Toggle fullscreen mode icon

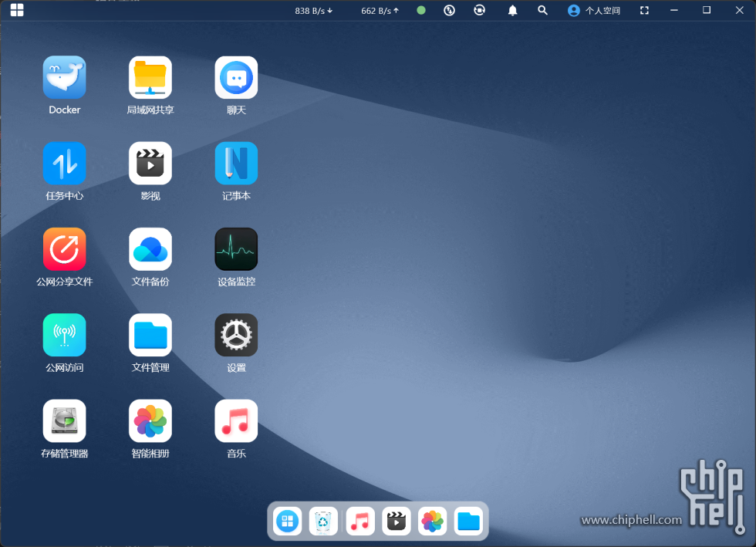tap(644, 10)
